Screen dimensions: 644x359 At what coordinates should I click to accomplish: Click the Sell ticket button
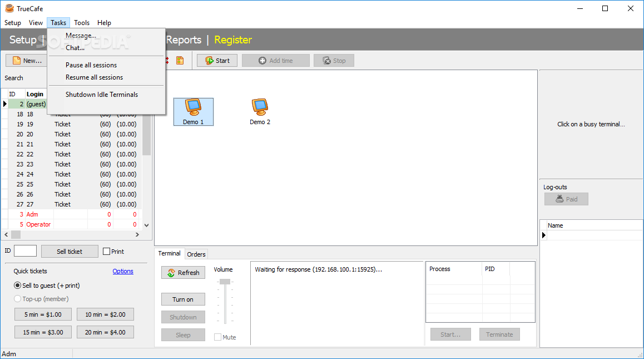pyautogui.click(x=70, y=251)
